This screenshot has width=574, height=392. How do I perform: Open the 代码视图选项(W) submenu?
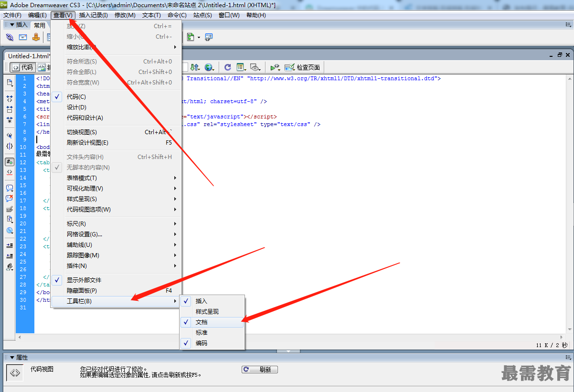116,210
